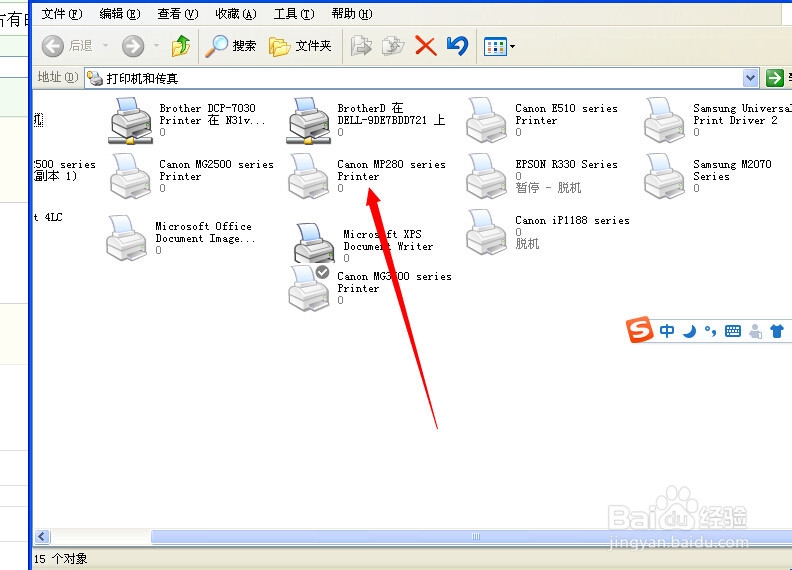Click the Move To toolbar icon
The width and height of the screenshot is (792, 570).
pos(361,46)
